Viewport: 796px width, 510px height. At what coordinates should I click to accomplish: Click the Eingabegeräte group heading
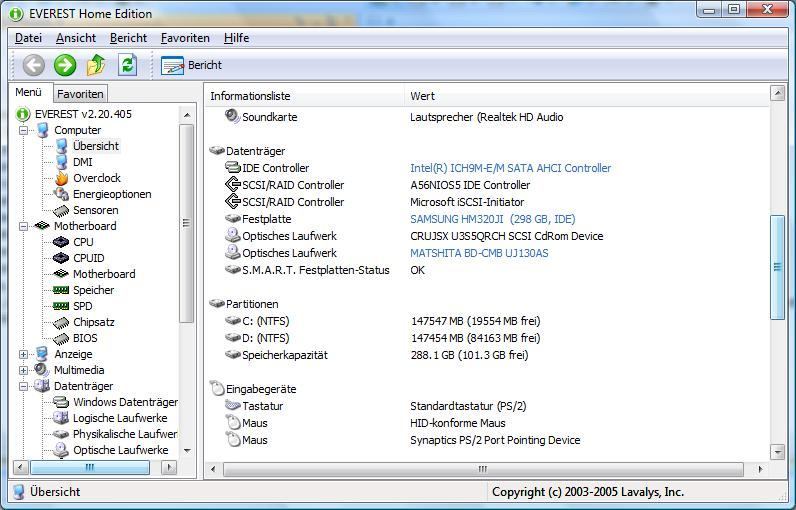click(x=261, y=389)
